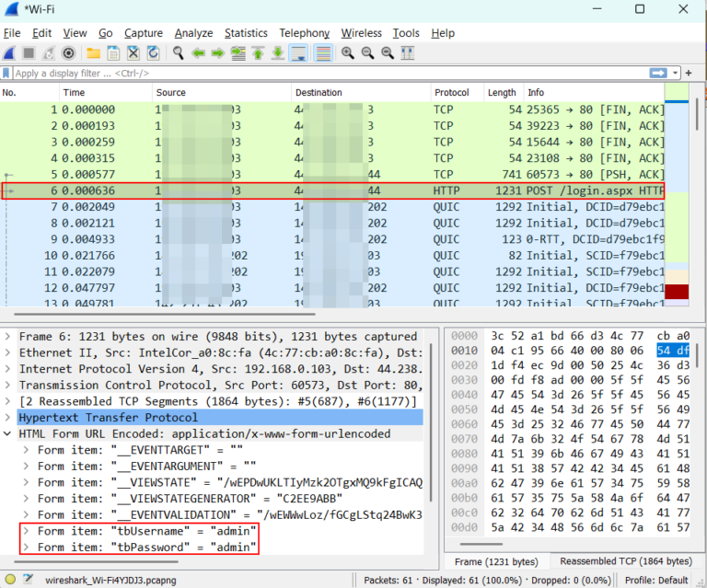
Task: Stop the running packet capture
Action: coord(29,53)
